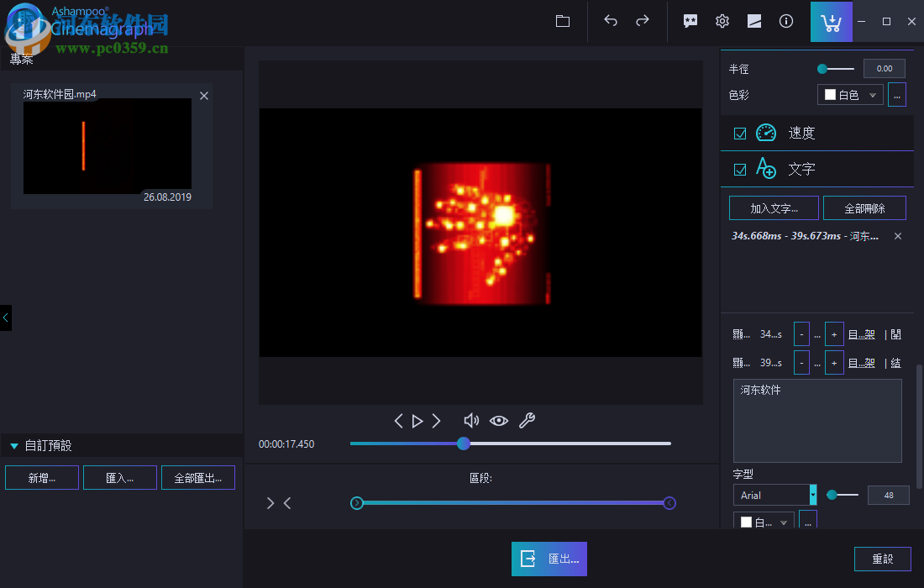924x588 pixels.
Task: Select the 河东软件园.mp4 project thumbnail
Action: [107, 146]
